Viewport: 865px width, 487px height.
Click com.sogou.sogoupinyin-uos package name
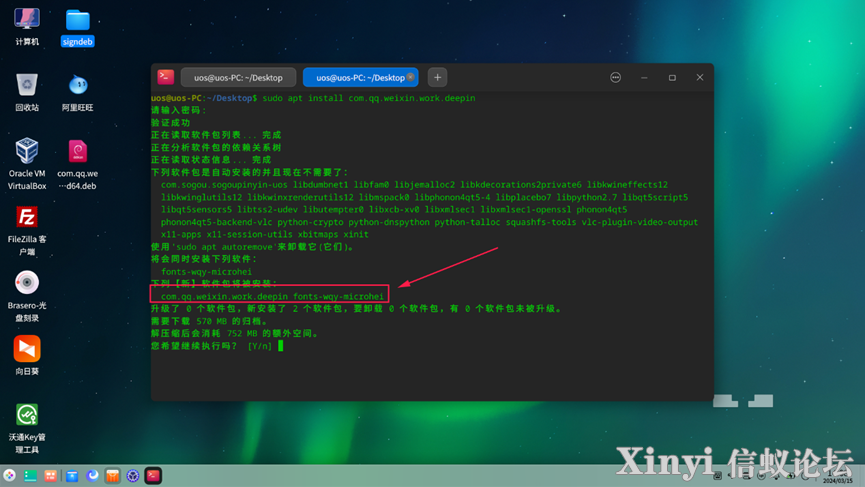click(x=224, y=184)
